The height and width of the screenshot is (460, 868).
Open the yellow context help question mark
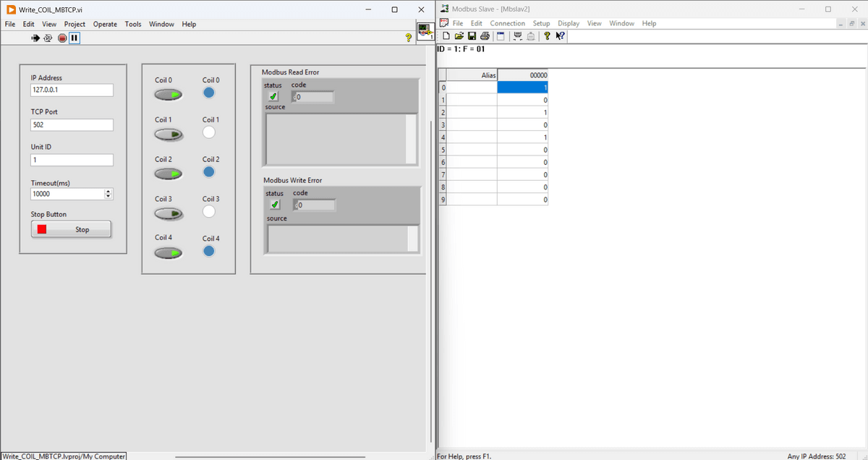[x=409, y=38]
